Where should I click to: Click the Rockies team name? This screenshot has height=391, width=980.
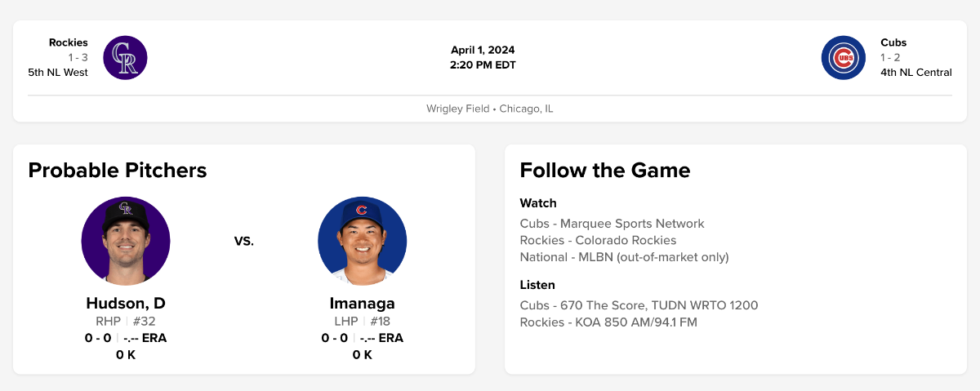(x=69, y=42)
